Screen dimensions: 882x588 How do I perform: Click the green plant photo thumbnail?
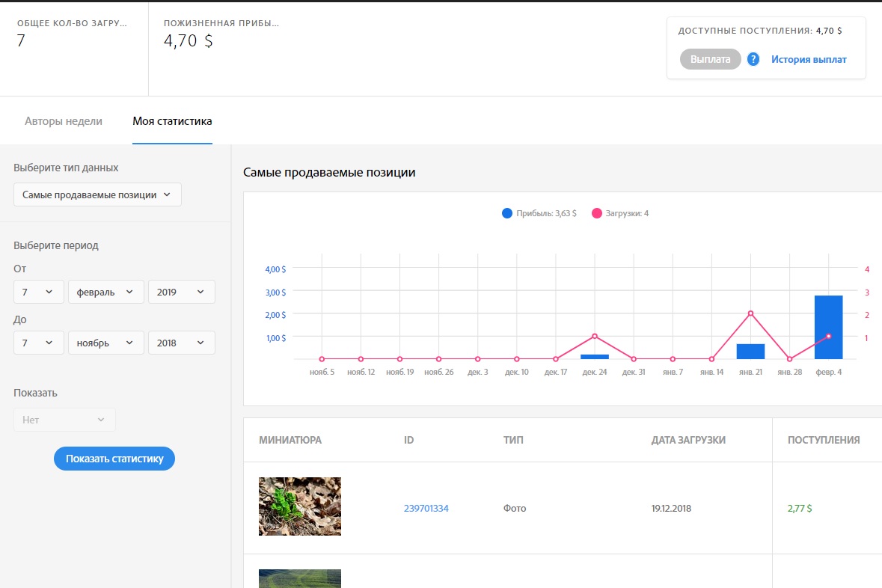(300, 506)
